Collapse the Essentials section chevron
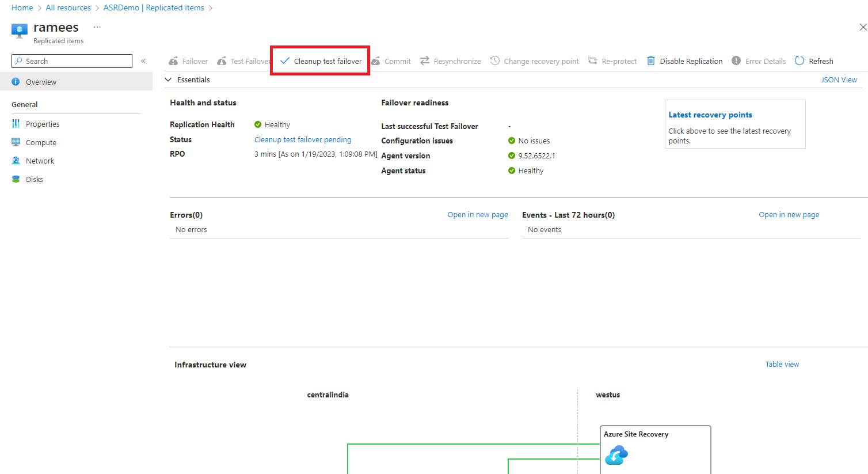The width and height of the screenshot is (868, 474). 168,79
